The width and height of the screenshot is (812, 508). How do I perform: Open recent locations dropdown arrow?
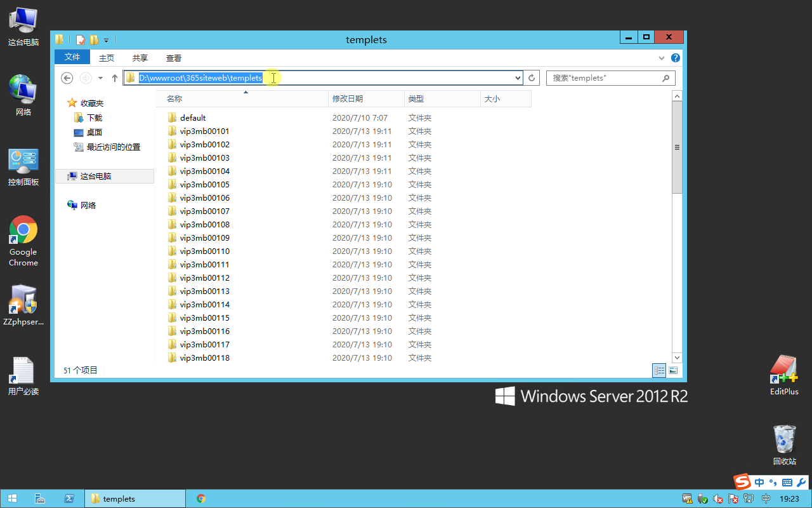(x=100, y=78)
